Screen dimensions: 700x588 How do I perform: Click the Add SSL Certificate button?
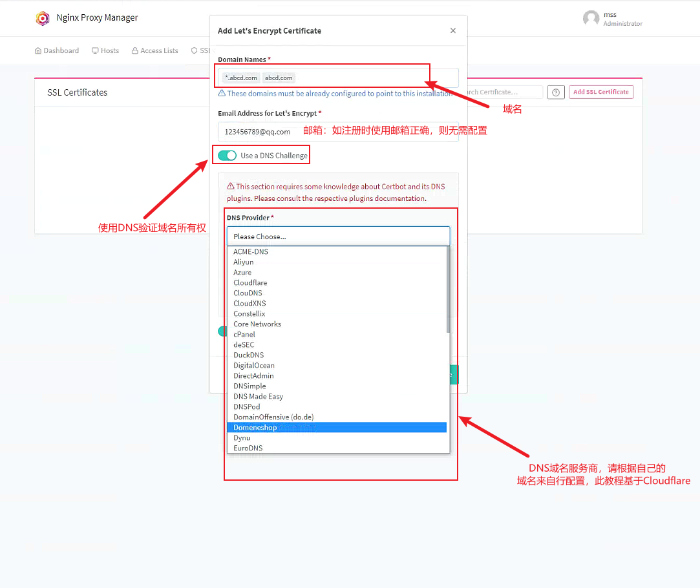(x=601, y=92)
